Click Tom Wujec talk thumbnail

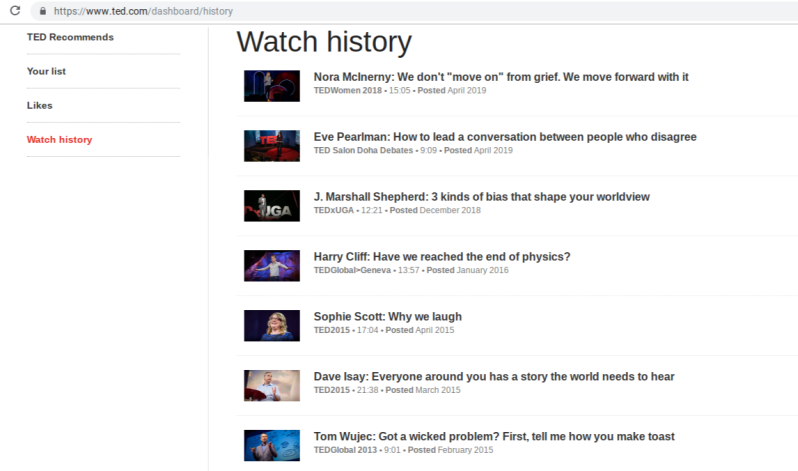[272, 446]
